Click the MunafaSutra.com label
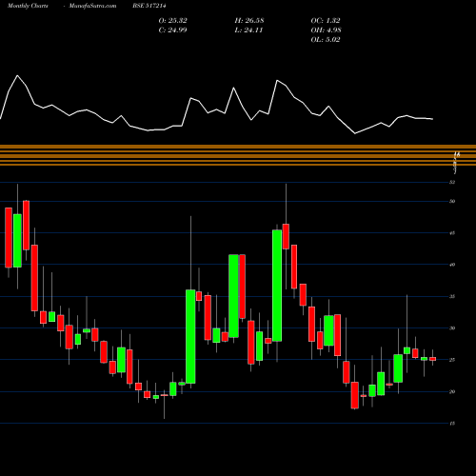 pyautogui.click(x=92, y=6)
